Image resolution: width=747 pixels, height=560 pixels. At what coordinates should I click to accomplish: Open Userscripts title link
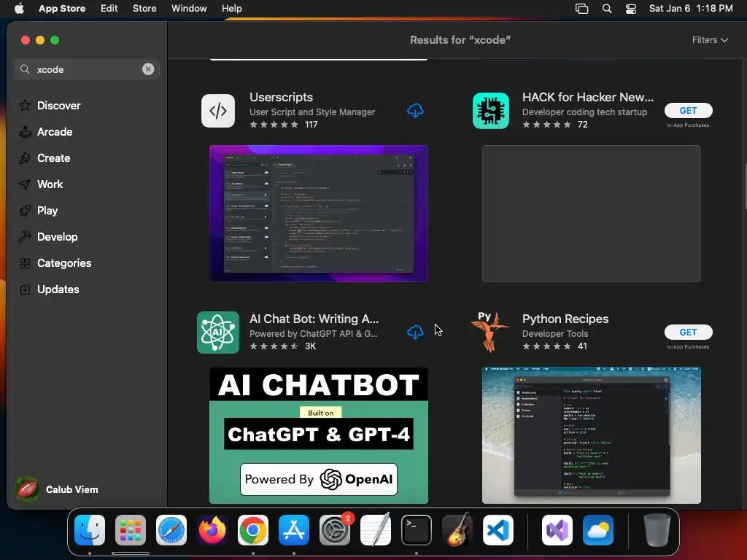point(281,97)
